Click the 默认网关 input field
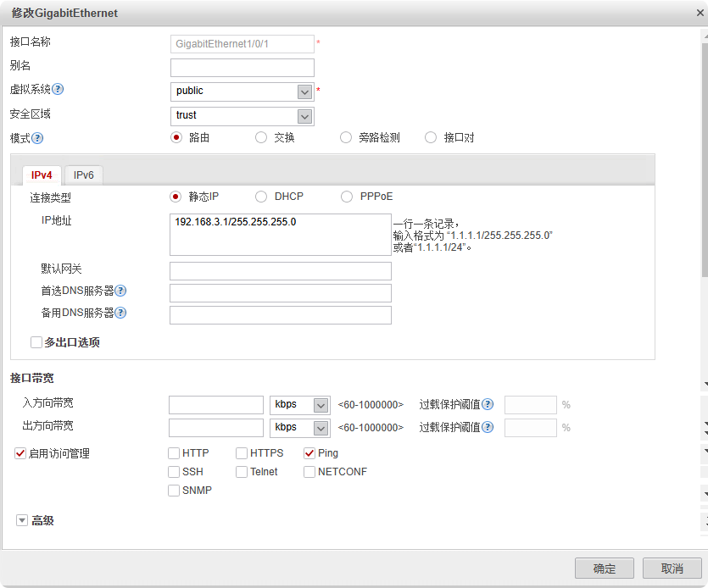This screenshot has width=708, height=588. [x=281, y=271]
